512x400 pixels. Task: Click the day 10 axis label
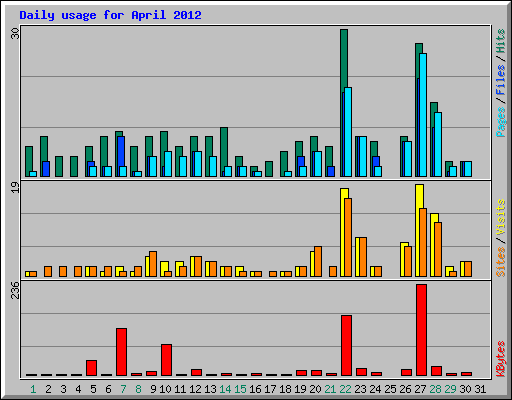click(x=165, y=389)
